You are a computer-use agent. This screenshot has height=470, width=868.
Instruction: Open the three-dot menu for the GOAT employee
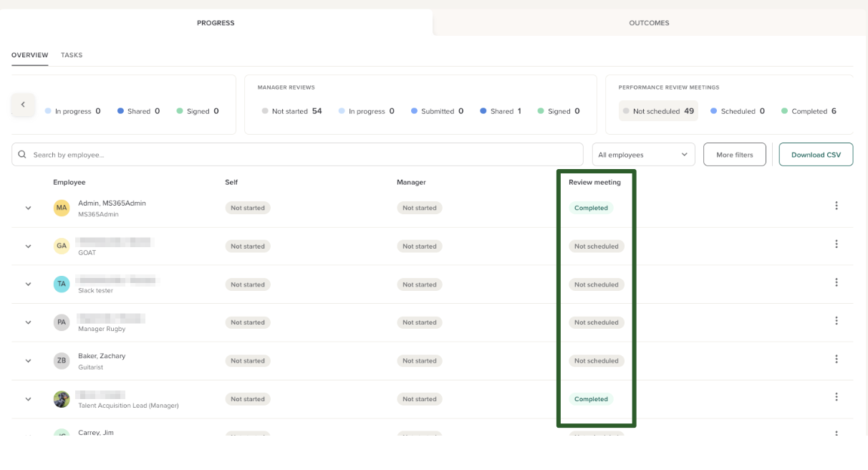click(836, 244)
